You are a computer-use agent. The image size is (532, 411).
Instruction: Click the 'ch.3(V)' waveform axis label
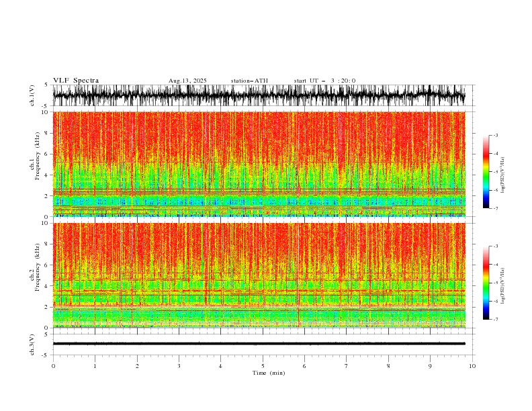tap(32, 345)
